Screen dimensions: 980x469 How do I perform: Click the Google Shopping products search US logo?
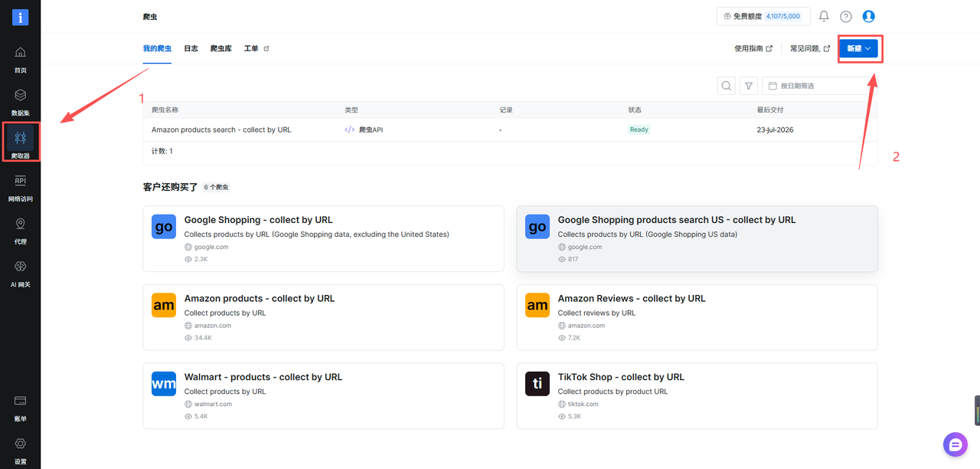point(537,227)
